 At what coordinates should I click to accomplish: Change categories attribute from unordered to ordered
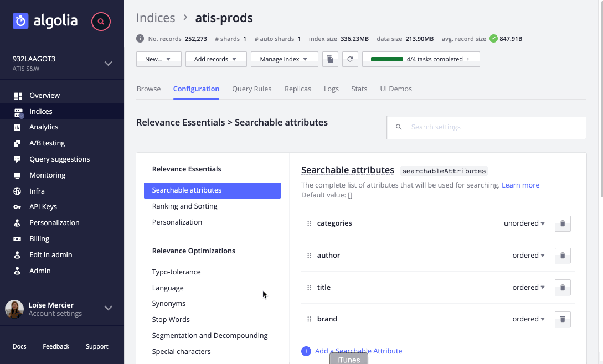(524, 223)
